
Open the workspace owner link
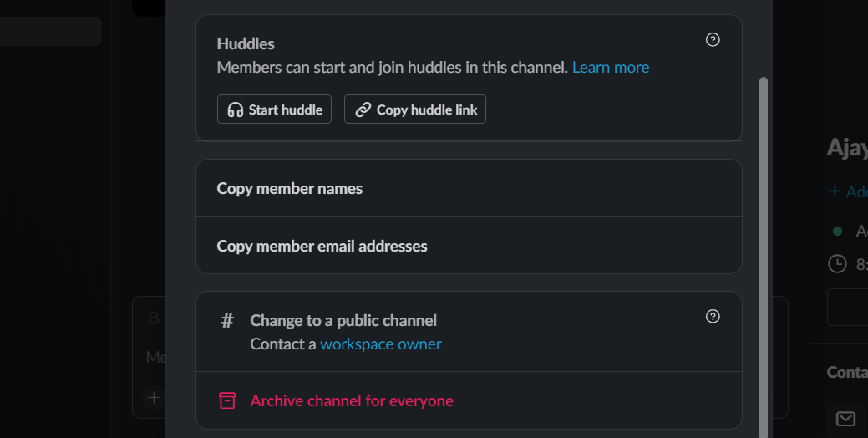pyautogui.click(x=380, y=344)
